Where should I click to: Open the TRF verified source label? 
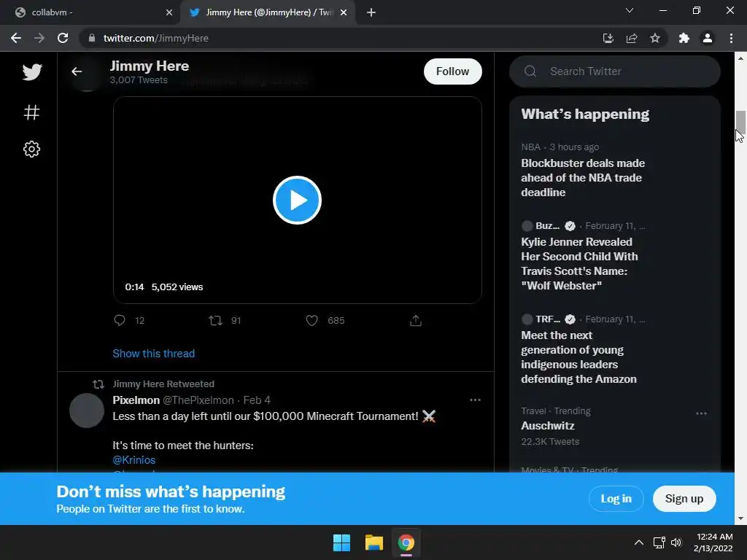[x=549, y=319]
